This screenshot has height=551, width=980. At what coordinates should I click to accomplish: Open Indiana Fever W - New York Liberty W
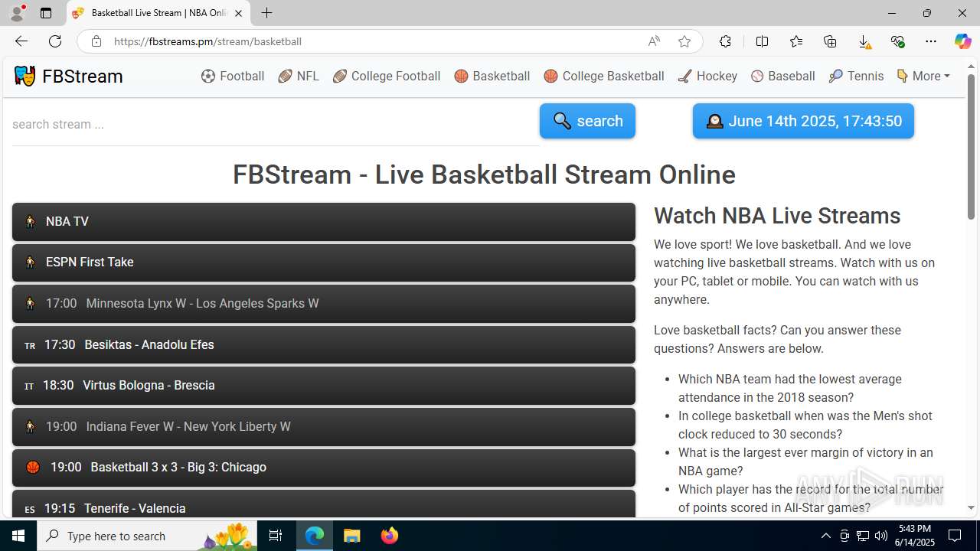click(x=324, y=427)
